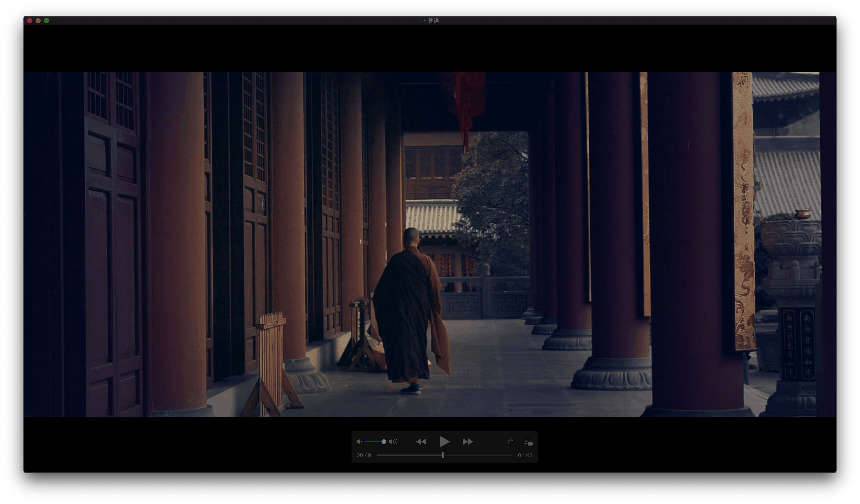This screenshot has width=860, height=504.
Task: Seek back within the played timeline portion
Action: pos(409,455)
